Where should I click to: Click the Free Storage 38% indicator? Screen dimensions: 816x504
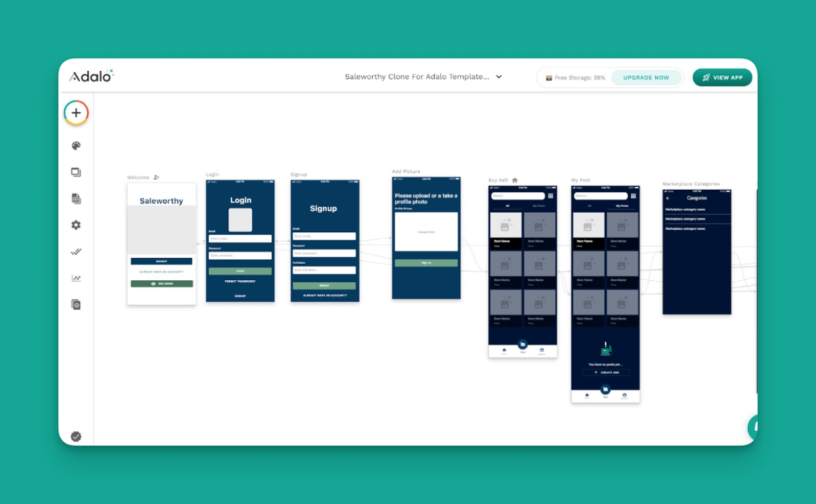pyautogui.click(x=576, y=77)
